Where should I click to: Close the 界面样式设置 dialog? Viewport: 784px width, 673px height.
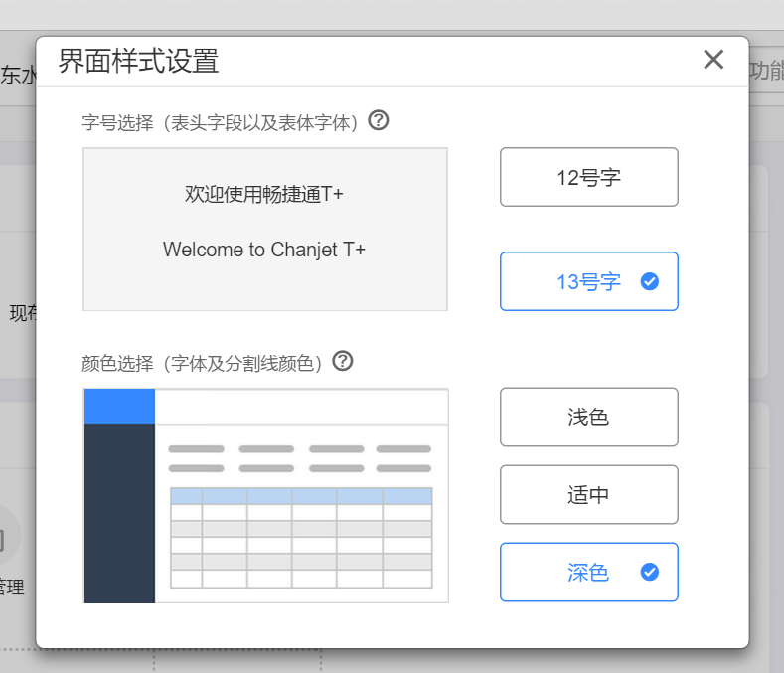click(x=713, y=59)
